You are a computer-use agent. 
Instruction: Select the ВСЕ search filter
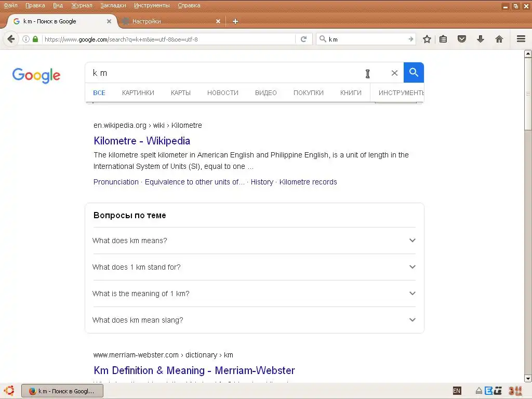pos(99,93)
